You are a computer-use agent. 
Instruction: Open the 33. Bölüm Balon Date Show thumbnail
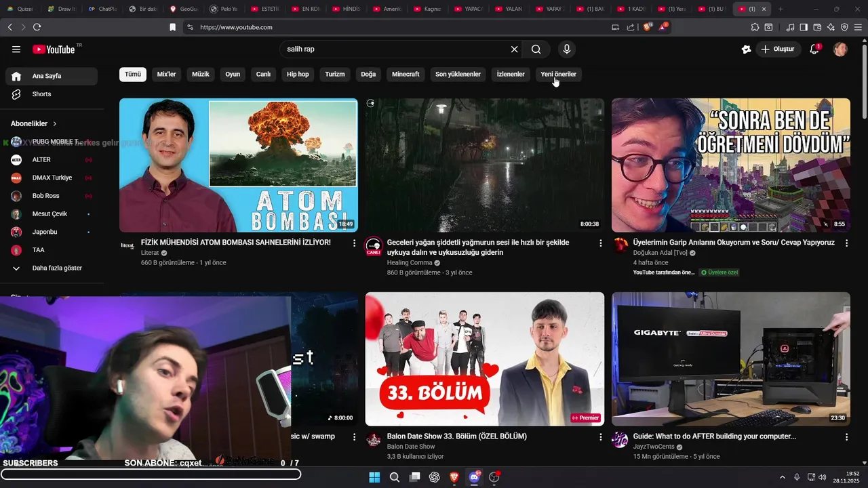pos(485,359)
